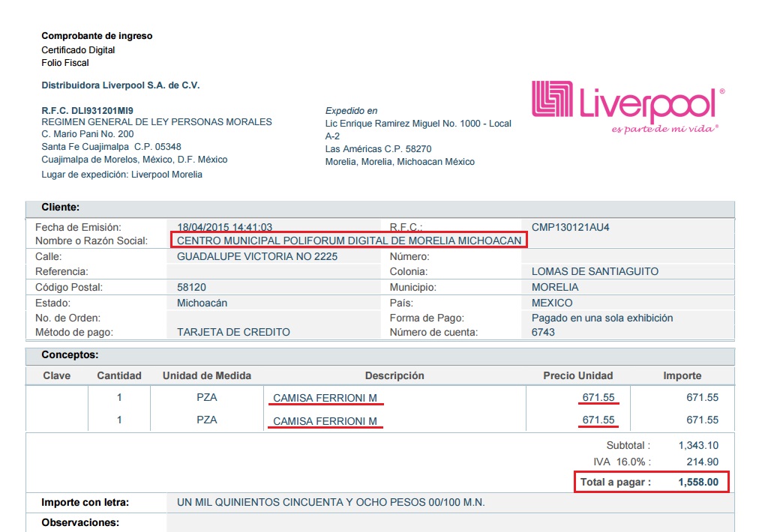
Task: Click the Liverpool logo image
Action: (628, 107)
